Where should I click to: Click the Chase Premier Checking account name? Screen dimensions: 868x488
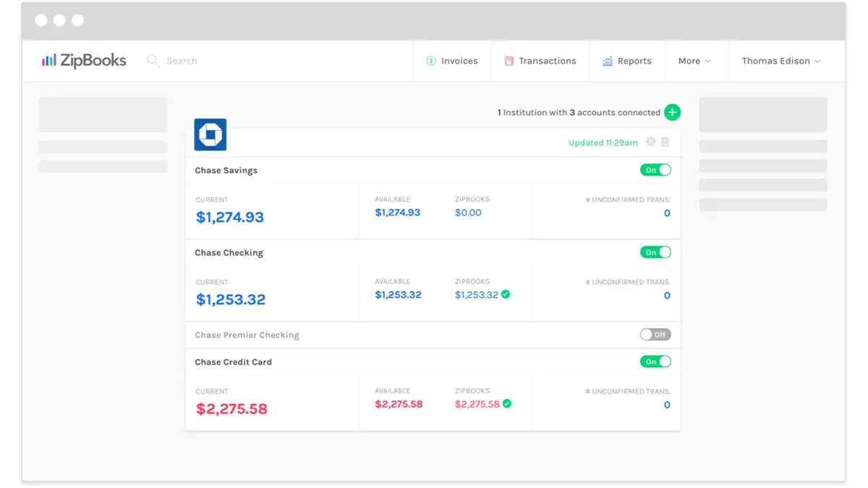click(x=247, y=335)
